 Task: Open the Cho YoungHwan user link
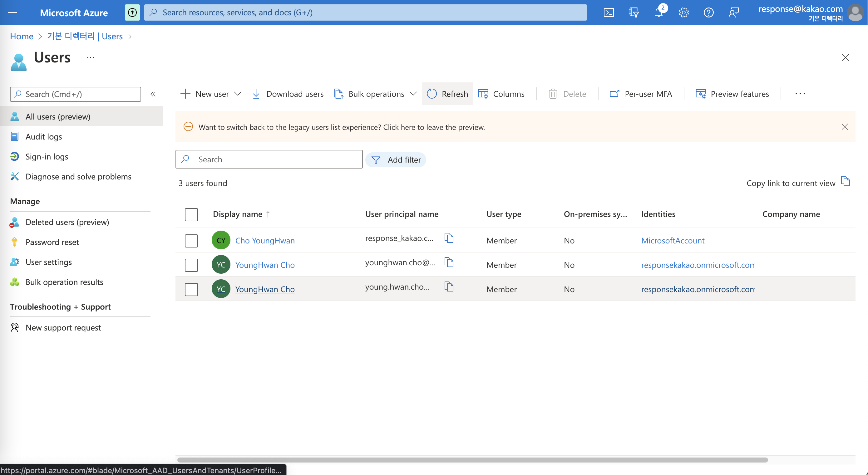(265, 240)
